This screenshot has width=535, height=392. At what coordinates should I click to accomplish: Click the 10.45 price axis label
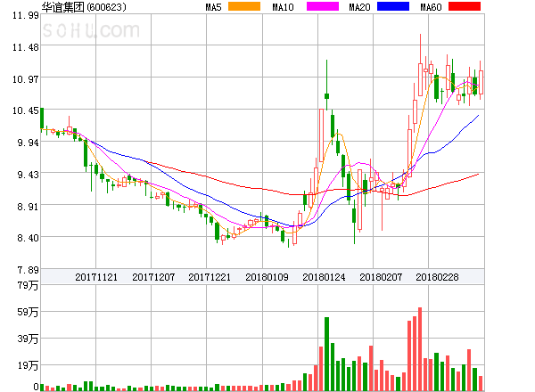[x=26, y=110]
